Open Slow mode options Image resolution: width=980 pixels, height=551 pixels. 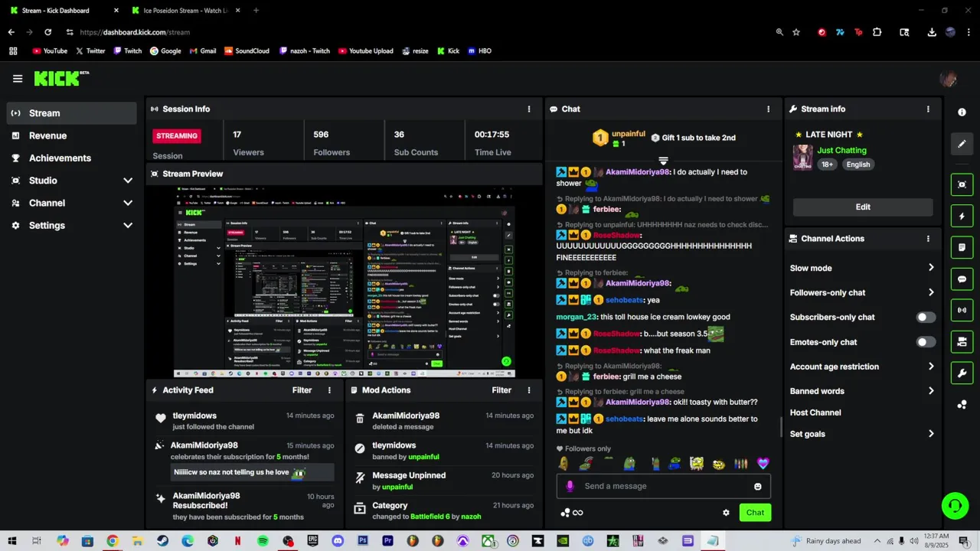(x=863, y=268)
